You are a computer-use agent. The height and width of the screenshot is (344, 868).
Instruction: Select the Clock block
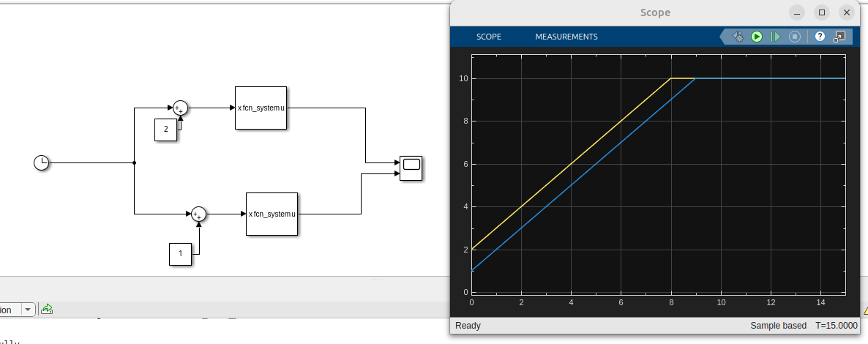click(42, 162)
